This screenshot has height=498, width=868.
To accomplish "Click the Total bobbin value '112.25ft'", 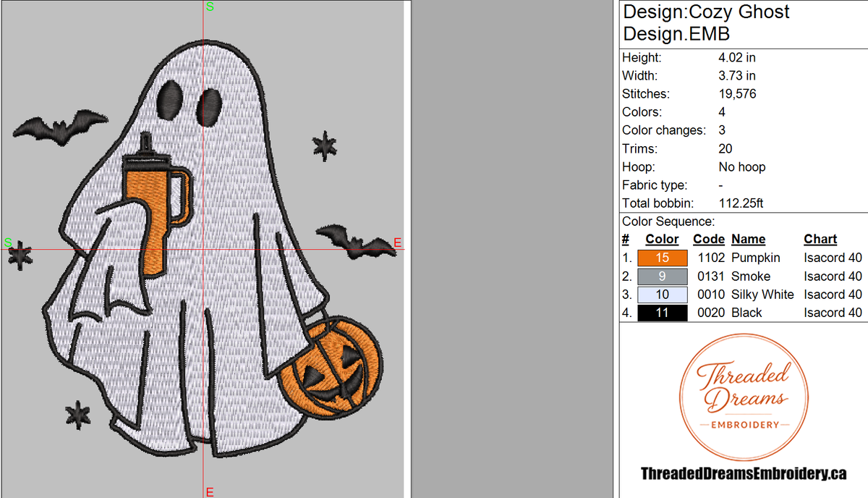I will pyautogui.click(x=741, y=203).
